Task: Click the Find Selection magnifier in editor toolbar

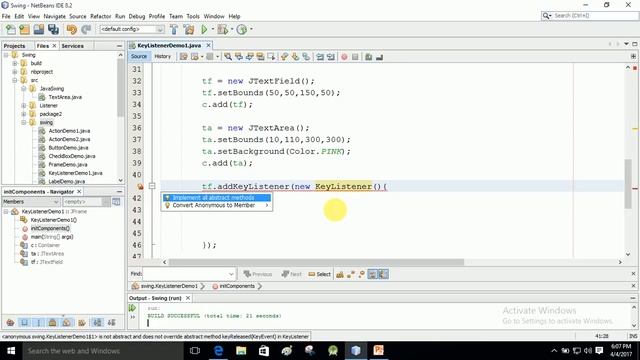Action: tap(228, 57)
